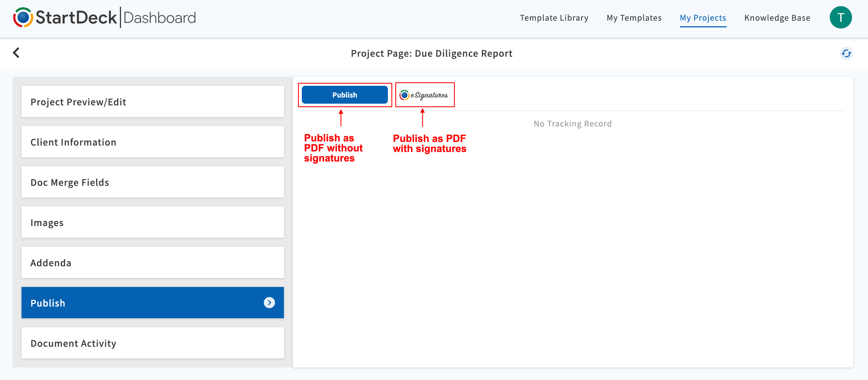Click the StartDeck circular logo icon
The height and width of the screenshot is (380, 868).
pos(23,18)
